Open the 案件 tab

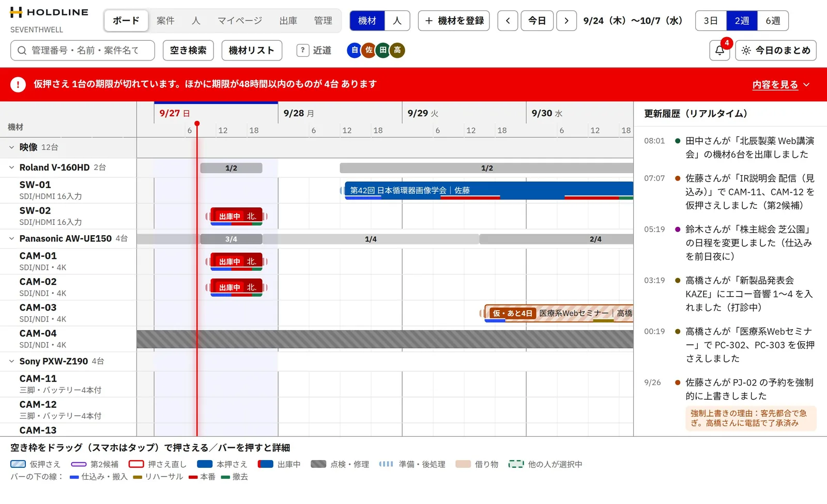point(165,21)
